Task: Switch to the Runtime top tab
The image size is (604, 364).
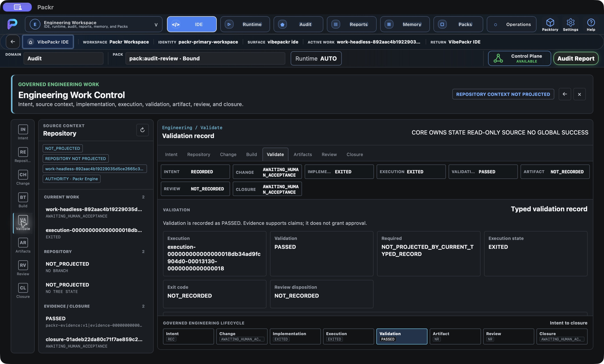Action: [245, 24]
